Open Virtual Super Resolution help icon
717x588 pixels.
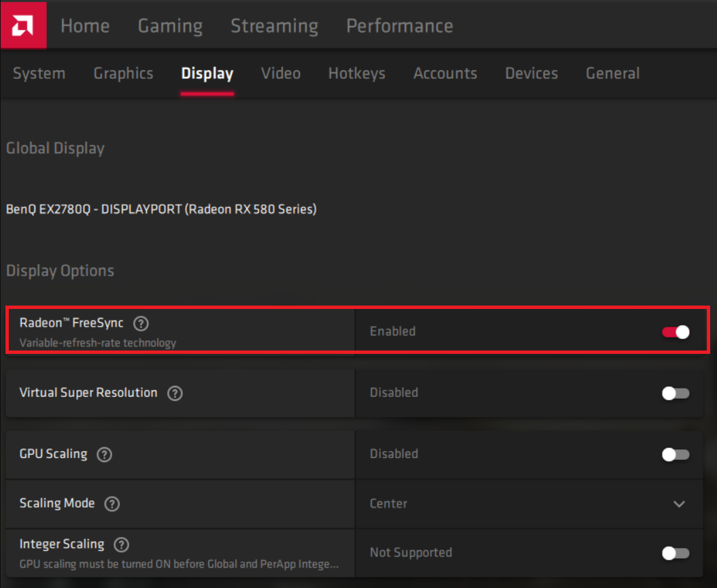175,393
